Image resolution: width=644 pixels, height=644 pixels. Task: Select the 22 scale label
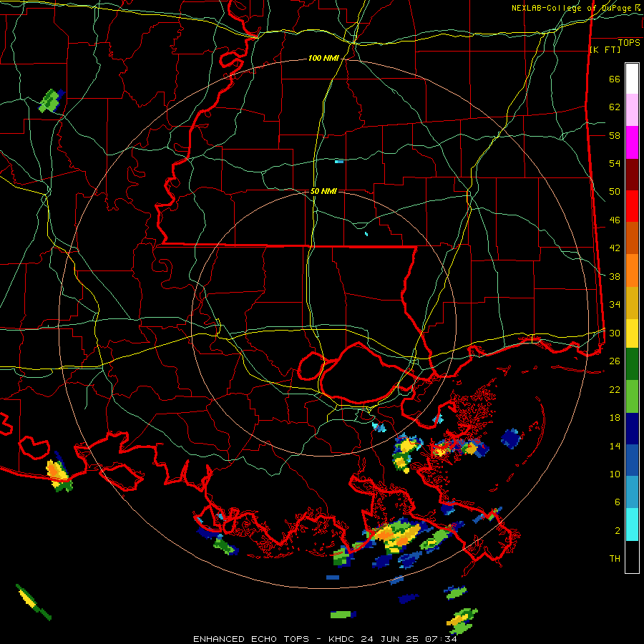(x=615, y=389)
